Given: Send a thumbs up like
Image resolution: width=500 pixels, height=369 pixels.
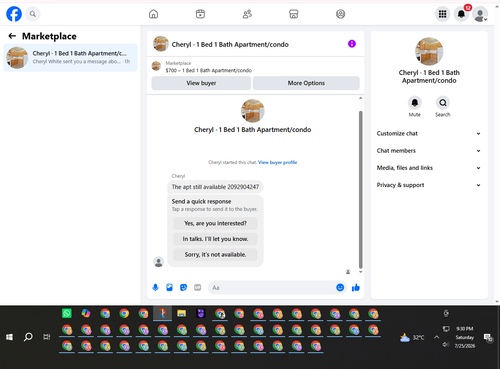Looking at the screenshot, I should point(356,287).
